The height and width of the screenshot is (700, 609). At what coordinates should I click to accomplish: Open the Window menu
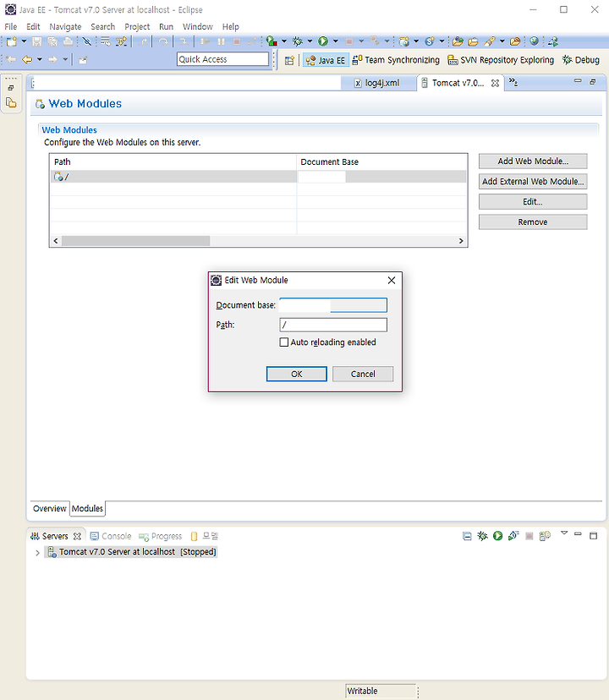197,27
